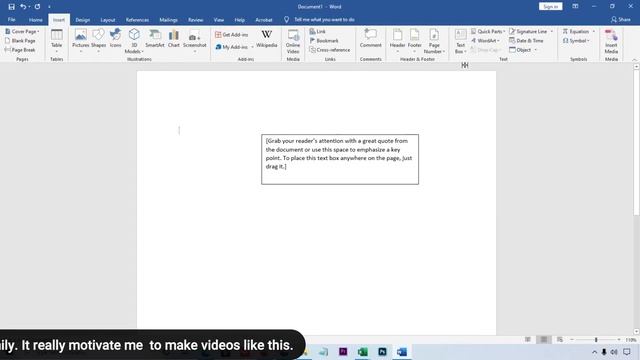
Task: Insert a Cross-reference
Action: 330,50
